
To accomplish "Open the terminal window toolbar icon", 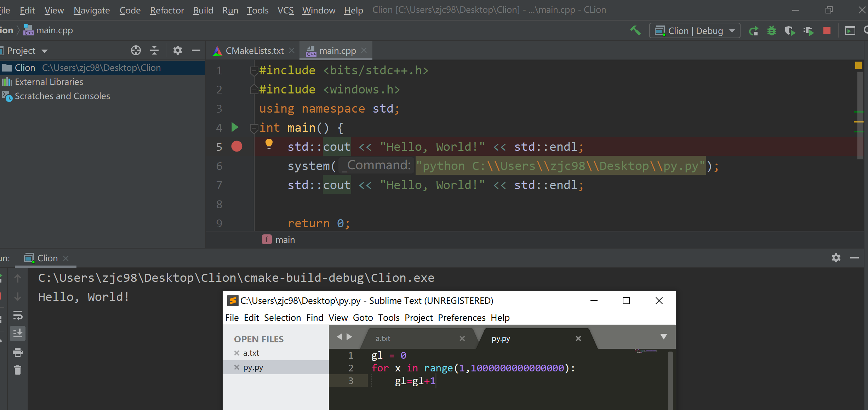I will [850, 31].
